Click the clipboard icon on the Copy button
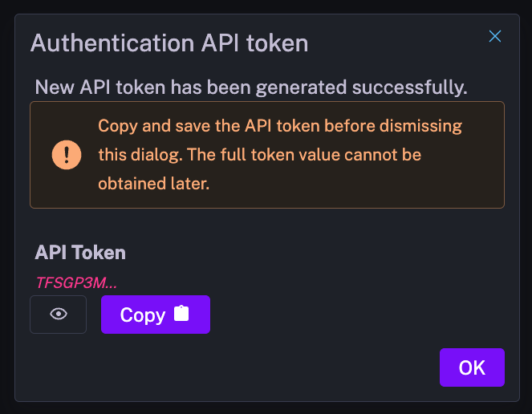This screenshot has height=414, width=532. point(181,315)
